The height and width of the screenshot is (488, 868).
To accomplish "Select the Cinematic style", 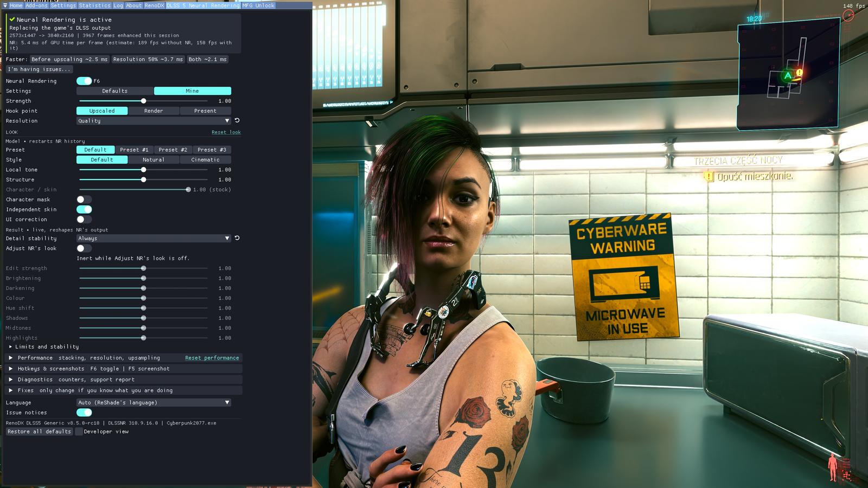I will click(206, 160).
